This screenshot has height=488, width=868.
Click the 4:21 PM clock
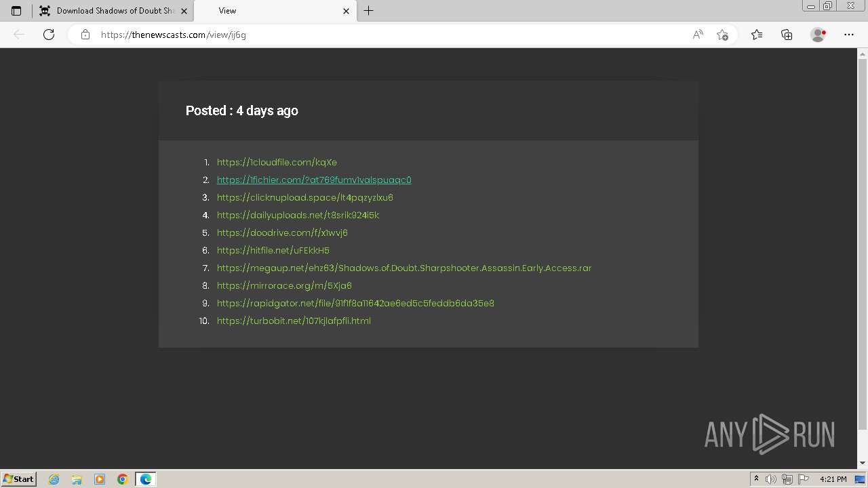coord(833,479)
